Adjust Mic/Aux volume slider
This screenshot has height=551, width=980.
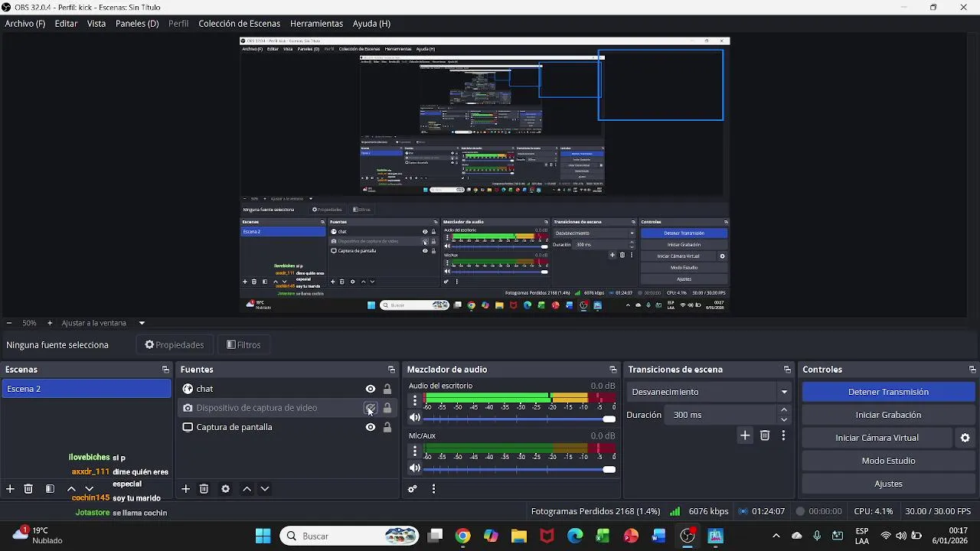520,469
